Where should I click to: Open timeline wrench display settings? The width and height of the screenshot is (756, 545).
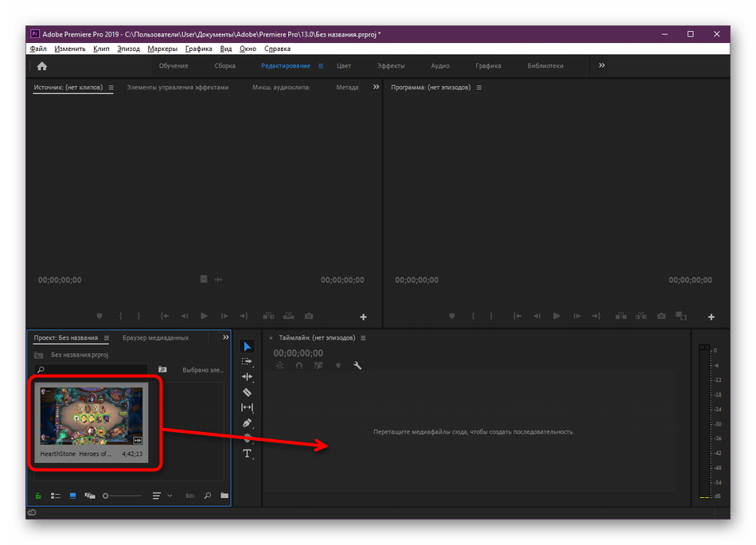[x=357, y=366]
